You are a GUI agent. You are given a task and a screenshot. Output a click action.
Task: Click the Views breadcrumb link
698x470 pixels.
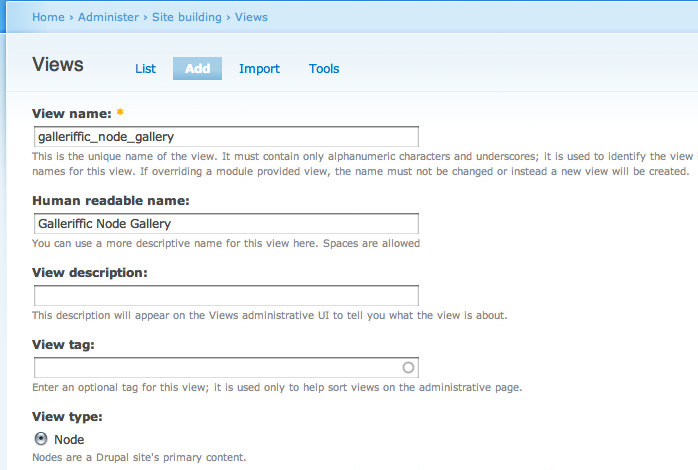(x=251, y=17)
